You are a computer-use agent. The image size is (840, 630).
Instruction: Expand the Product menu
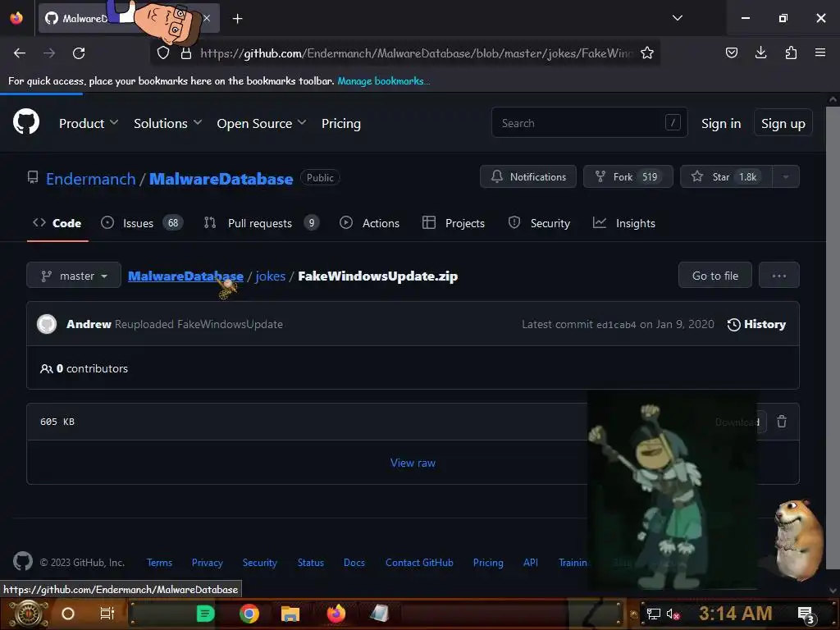(x=89, y=123)
